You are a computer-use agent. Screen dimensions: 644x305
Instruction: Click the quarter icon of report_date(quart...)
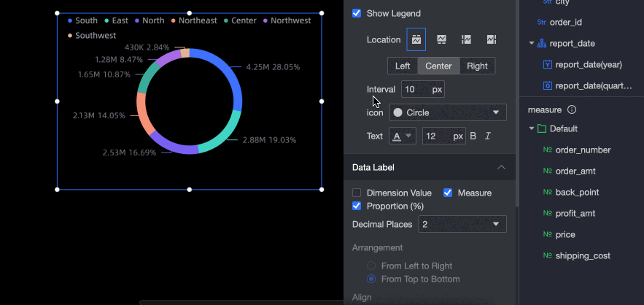coord(548,86)
